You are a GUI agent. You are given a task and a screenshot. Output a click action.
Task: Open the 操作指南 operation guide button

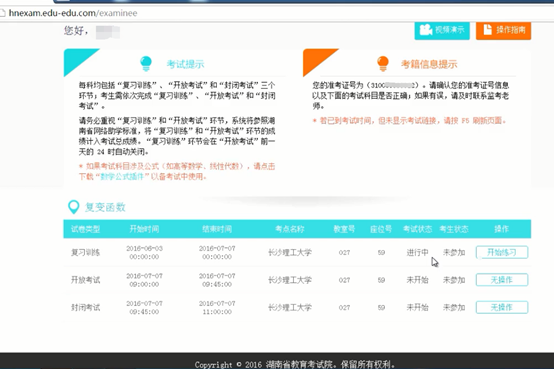503,30
